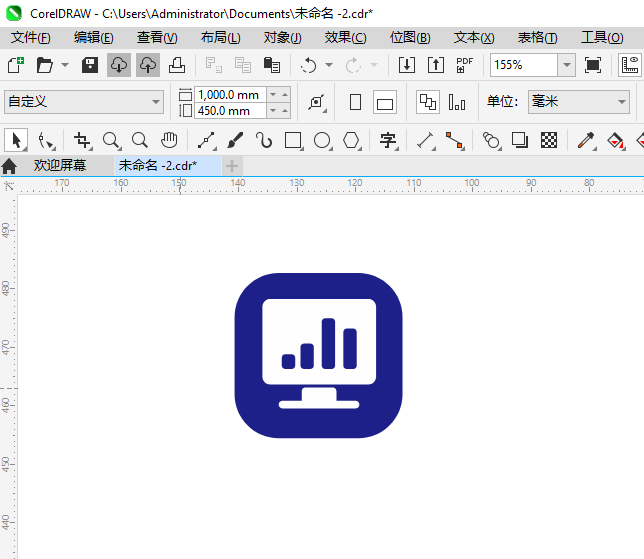The height and width of the screenshot is (559, 644).
Task: Select the Freehand line tool
Action: coord(207,140)
